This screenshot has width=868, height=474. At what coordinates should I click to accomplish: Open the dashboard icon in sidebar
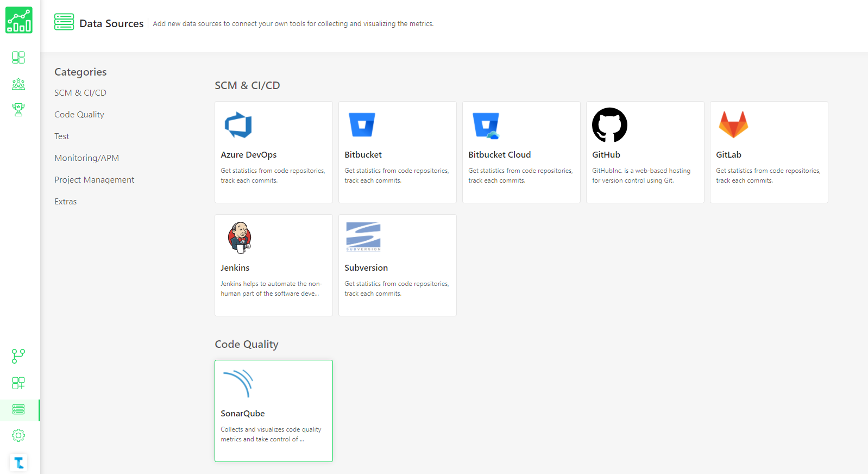click(x=18, y=58)
